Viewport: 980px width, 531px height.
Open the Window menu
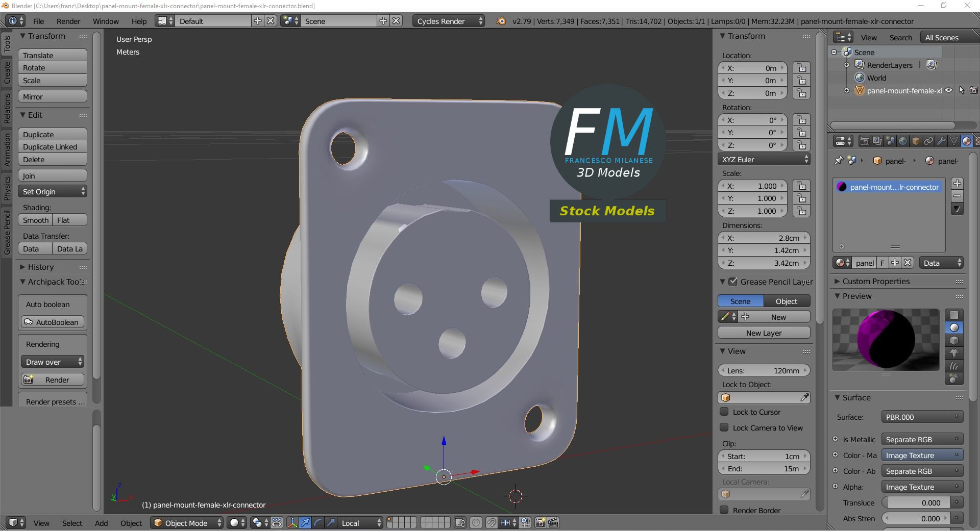click(x=106, y=21)
